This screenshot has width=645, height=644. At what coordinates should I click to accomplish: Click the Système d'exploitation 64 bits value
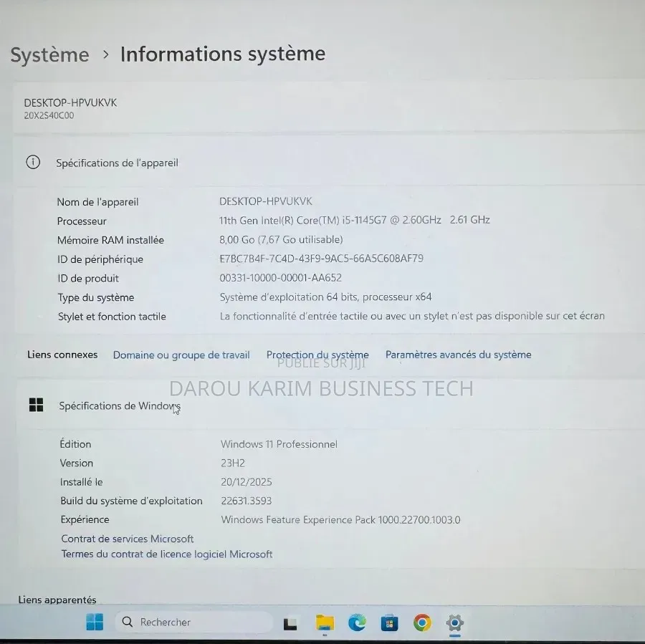(325, 297)
